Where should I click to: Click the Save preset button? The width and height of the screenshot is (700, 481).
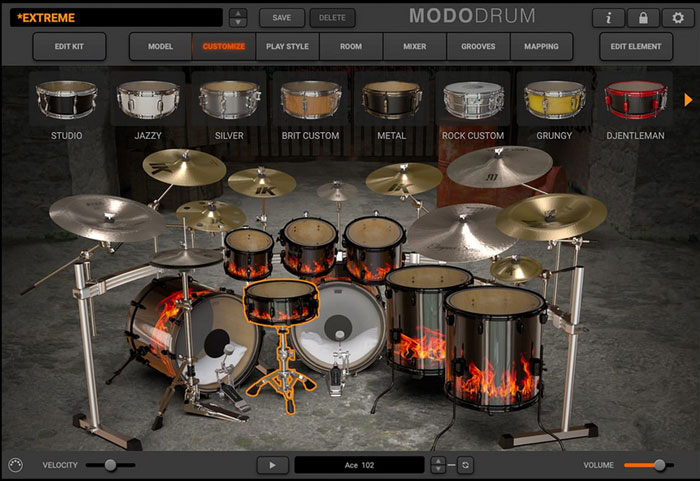[x=281, y=18]
